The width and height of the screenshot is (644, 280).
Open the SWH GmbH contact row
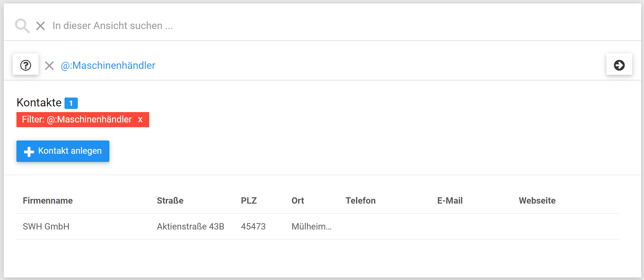46,226
